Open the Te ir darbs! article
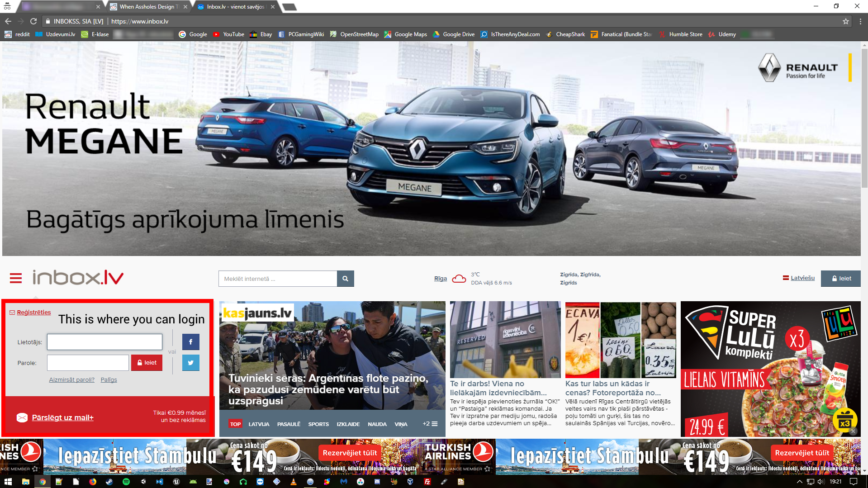The height and width of the screenshot is (488, 868). coord(505,364)
